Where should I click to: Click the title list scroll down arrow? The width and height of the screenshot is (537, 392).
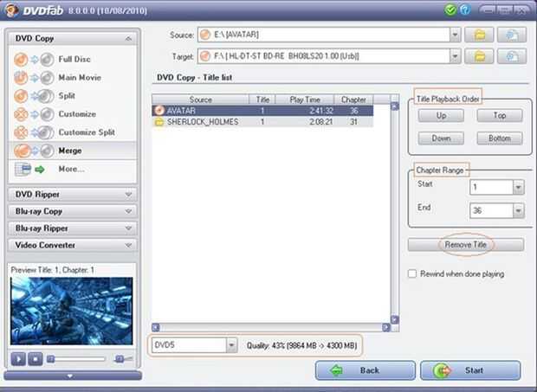(395, 320)
